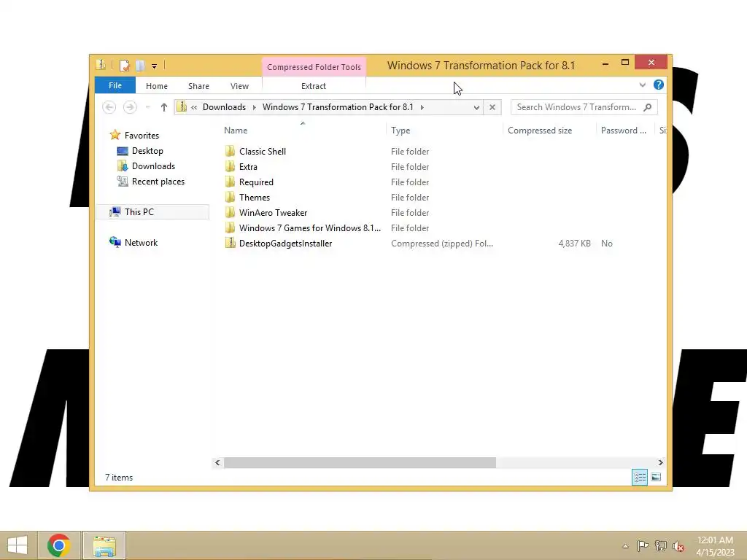Click the network tray icon
747x560 pixels.
[661, 546]
